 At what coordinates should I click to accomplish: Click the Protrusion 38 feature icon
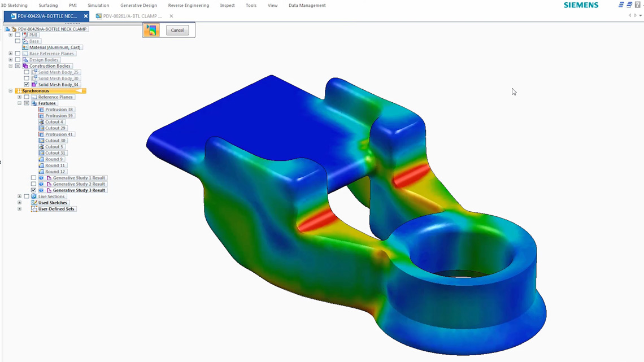pyautogui.click(x=41, y=110)
